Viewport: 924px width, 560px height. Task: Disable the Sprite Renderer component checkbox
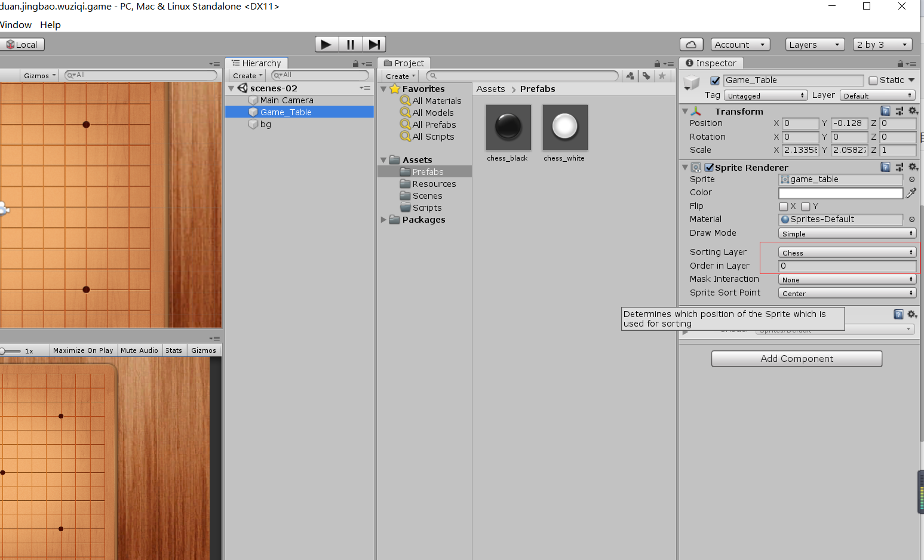(x=709, y=167)
